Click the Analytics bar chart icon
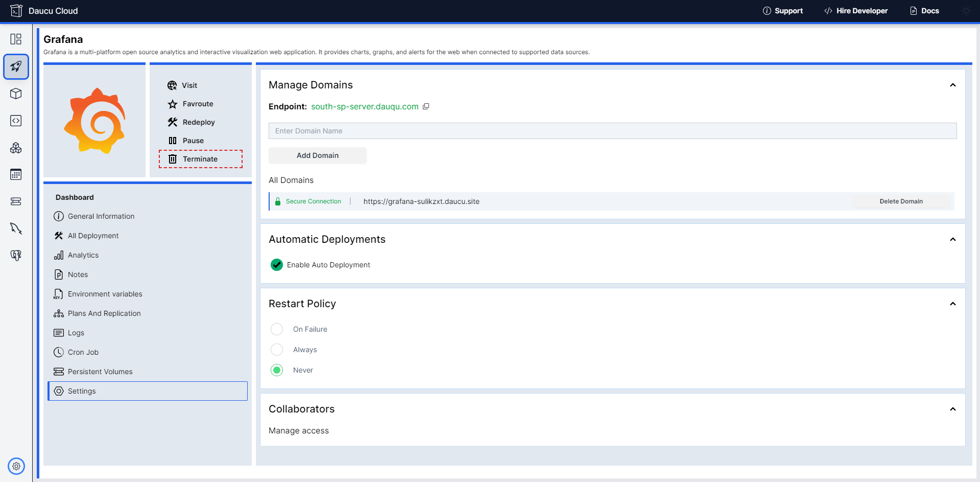The height and width of the screenshot is (482, 980). click(x=59, y=255)
